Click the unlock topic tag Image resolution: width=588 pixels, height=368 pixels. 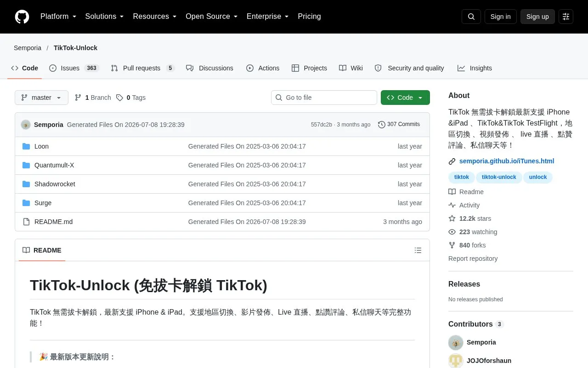click(538, 177)
